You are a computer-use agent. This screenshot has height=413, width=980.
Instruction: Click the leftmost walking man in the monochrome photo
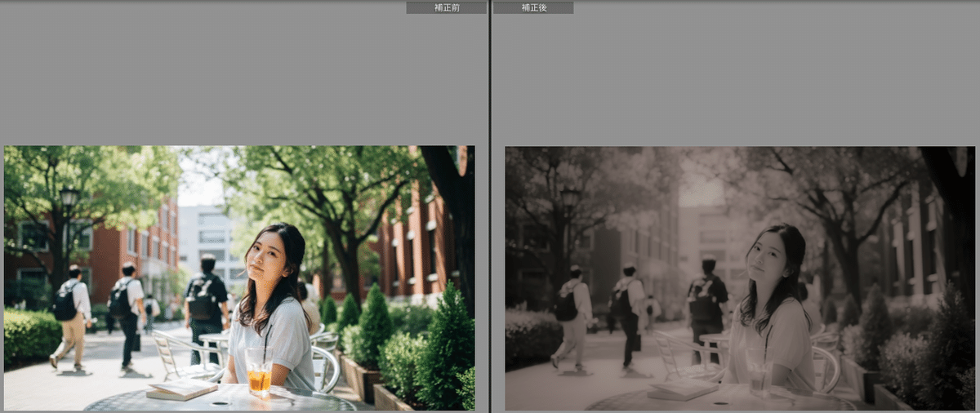pos(572,314)
